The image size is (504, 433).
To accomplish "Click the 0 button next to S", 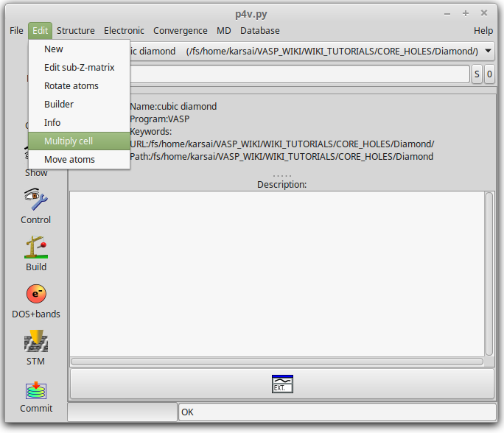I will (x=489, y=74).
